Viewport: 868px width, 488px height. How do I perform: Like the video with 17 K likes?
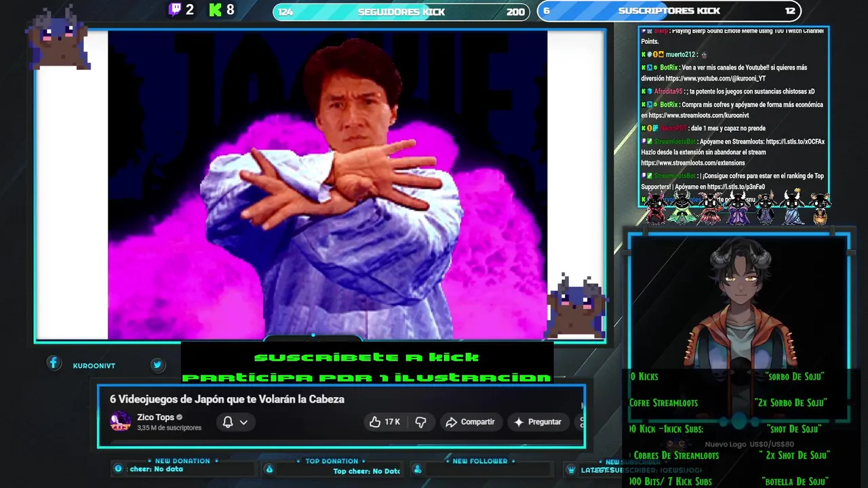click(x=384, y=422)
